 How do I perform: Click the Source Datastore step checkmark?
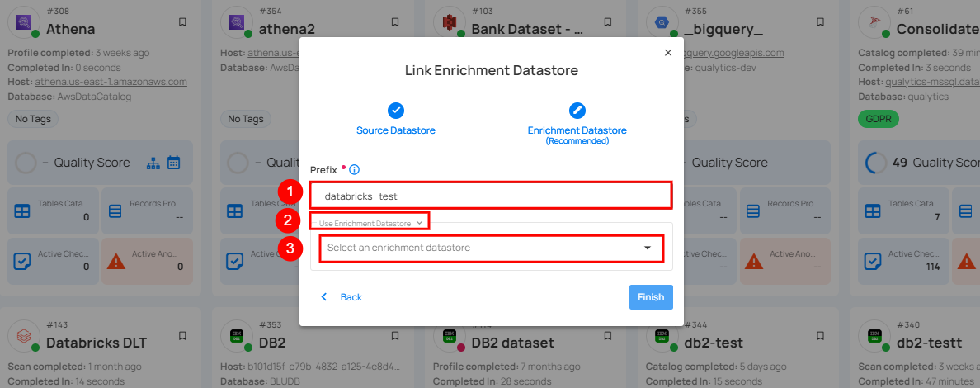coord(396,111)
